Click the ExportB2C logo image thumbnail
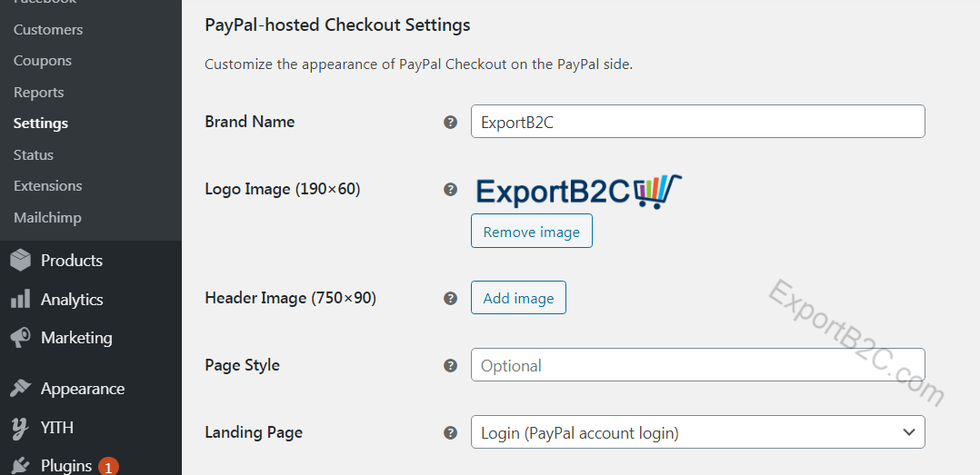Screen dimensions: 980x475 (579, 191)
